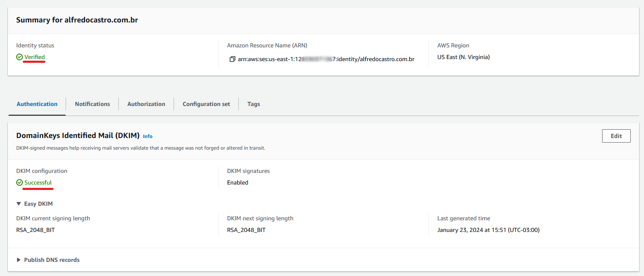Click RSA_2048_BIT under DKIM current signing length

point(35,230)
